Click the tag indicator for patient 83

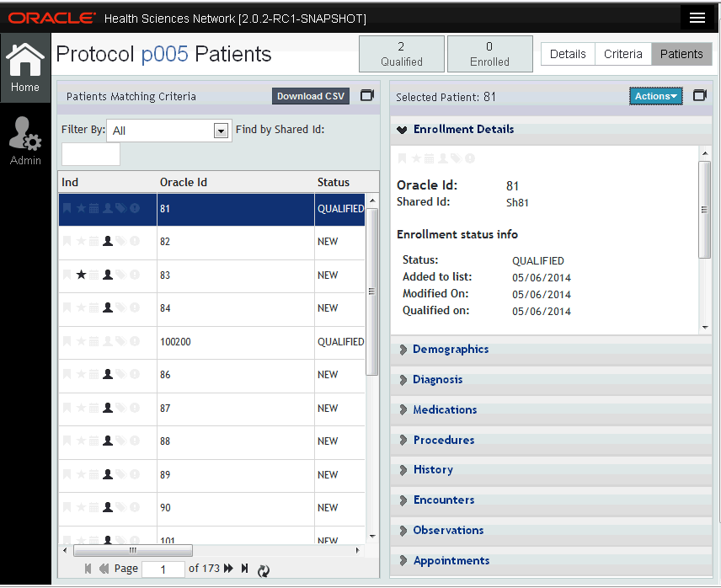point(121,275)
